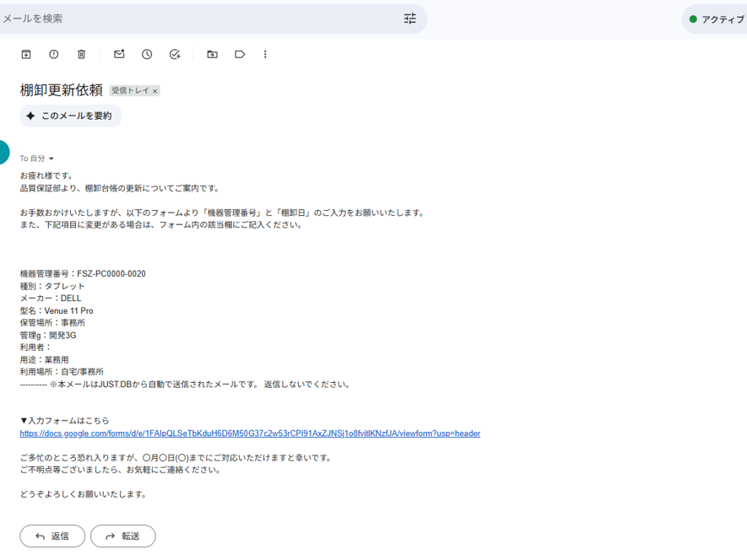The image size is (747, 560).
Task: Open the Labels tag icon
Action: [x=240, y=54]
